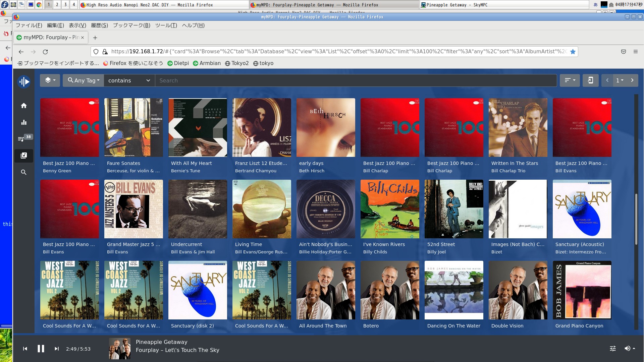Skip to the next track
The height and width of the screenshot is (362, 644).
click(57, 349)
